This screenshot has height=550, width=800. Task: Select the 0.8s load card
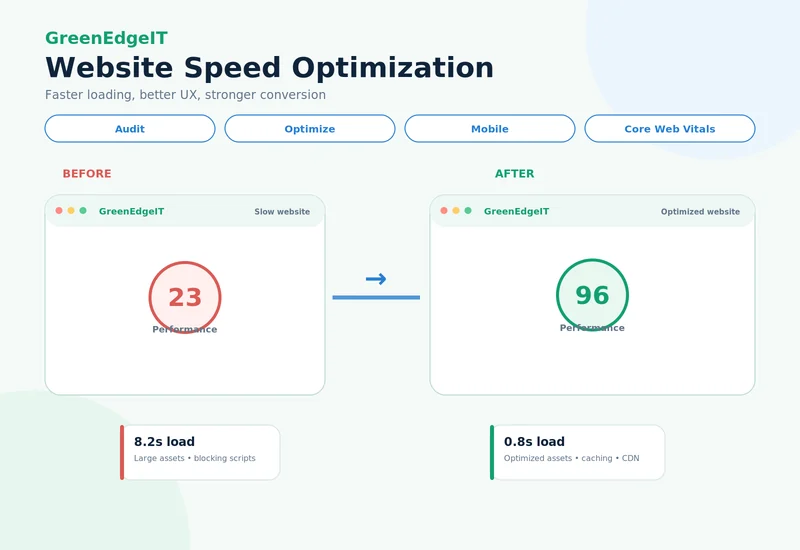click(x=577, y=452)
